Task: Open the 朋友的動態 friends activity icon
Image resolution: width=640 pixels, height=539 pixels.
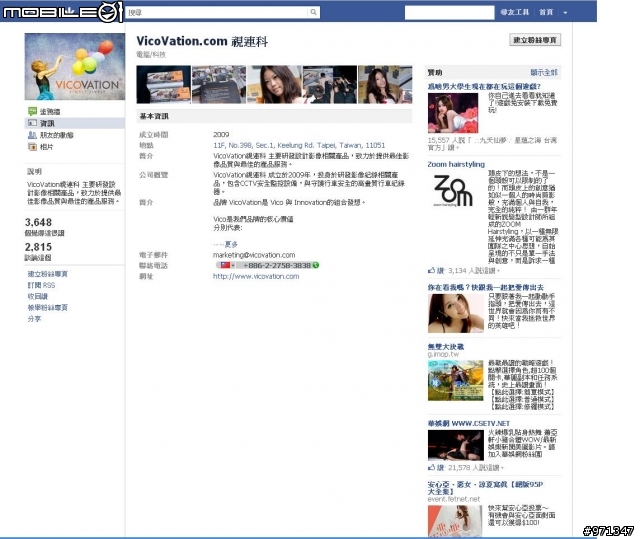Action: pyautogui.click(x=32, y=135)
